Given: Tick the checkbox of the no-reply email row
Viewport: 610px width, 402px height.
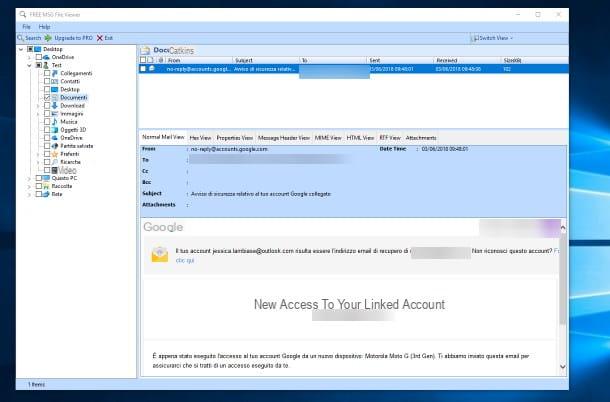Looking at the screenshot, I should tap(143, 68).
